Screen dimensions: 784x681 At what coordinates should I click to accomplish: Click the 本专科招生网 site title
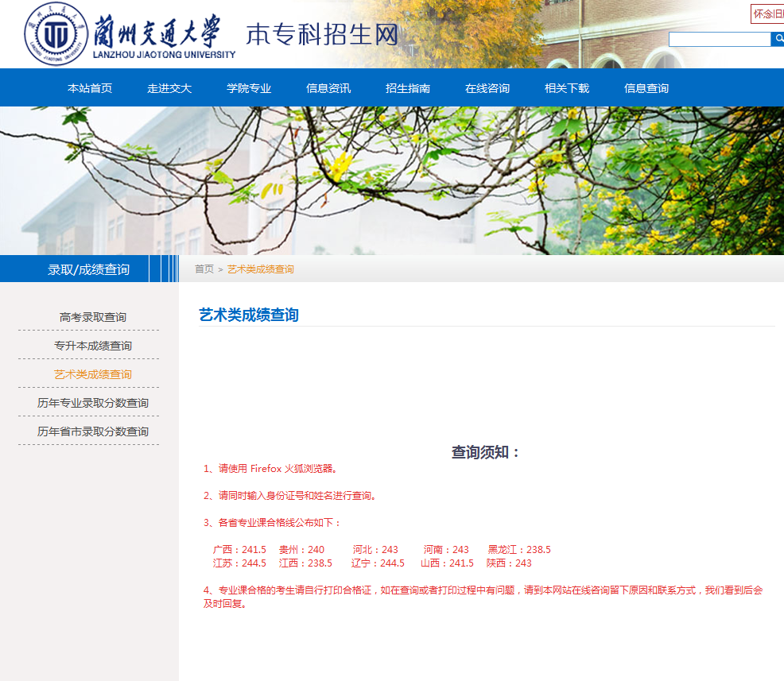pyautogui.click(x=323, y=35)
